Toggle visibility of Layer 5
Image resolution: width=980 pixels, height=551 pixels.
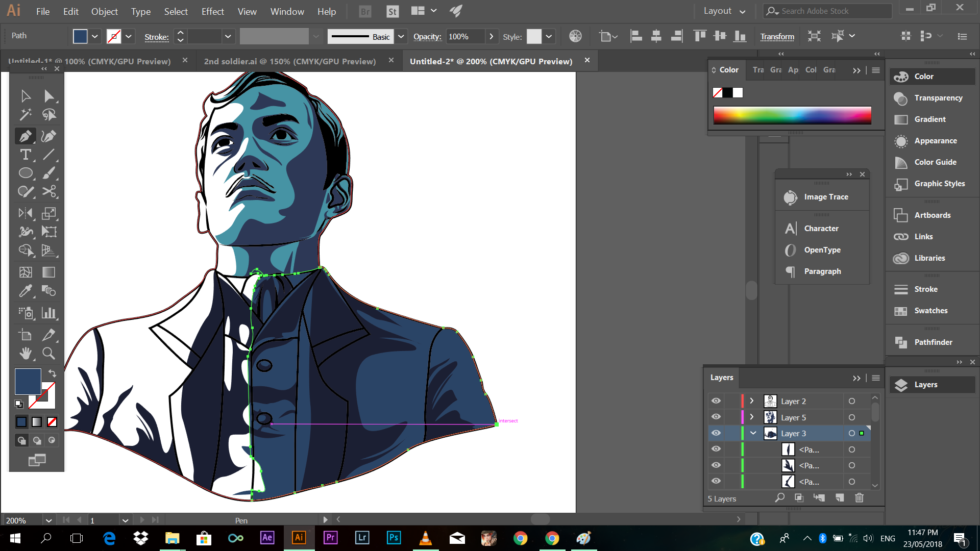[x=716, y=417]
